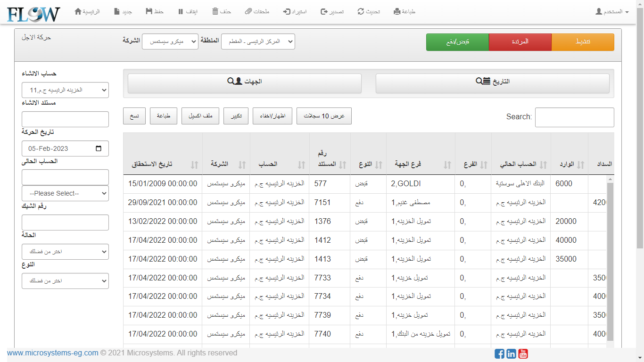Expand the region dropdown
Viewport: 644px width, 362px height.
tap(258, 41)
